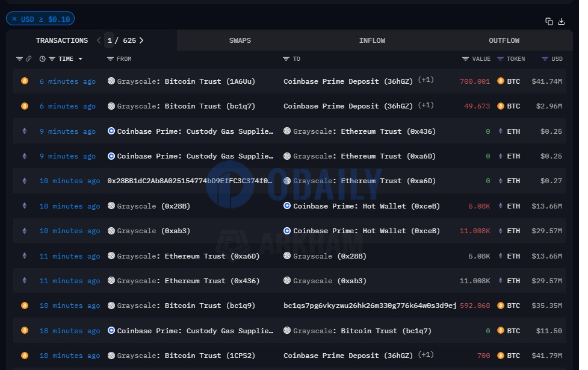Open address 0x28BB1dC2Ab8A025154774bD9EfFC3C374f0
This screenshot has width=588, height=370.
tap(190, 181)
